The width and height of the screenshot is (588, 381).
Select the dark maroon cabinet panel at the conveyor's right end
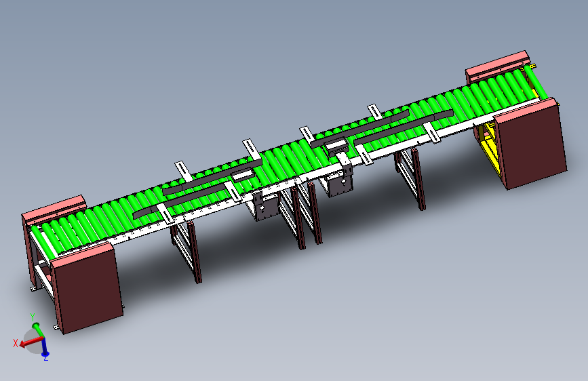pos(532,146)
